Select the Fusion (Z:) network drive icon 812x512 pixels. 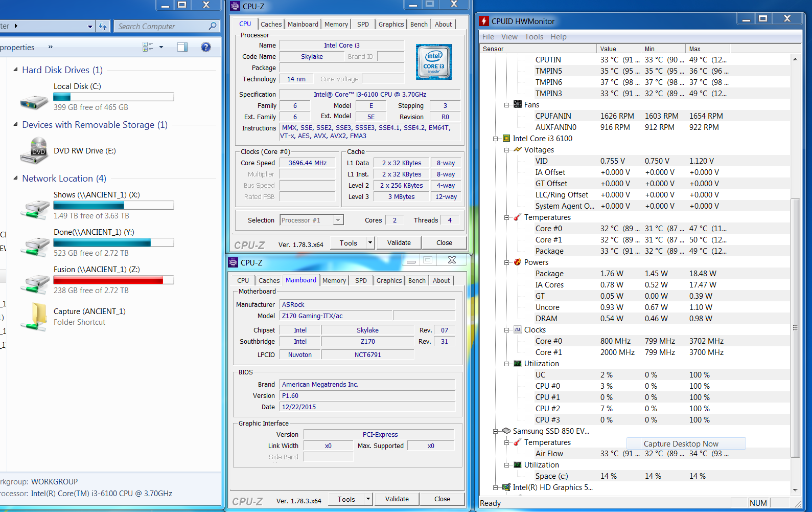point(35,284)
